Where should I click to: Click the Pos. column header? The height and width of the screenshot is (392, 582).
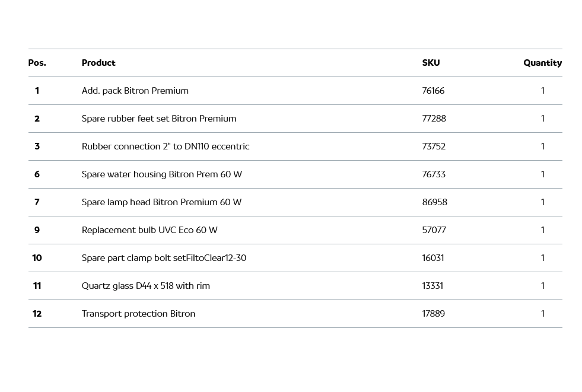37,63
